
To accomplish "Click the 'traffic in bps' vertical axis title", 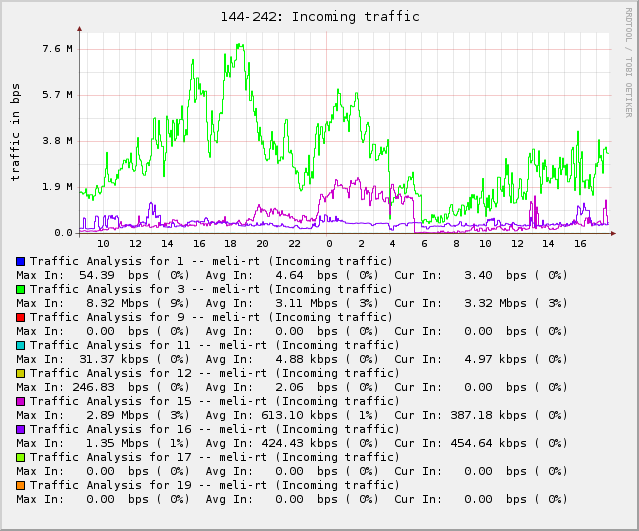I will pos(16,132).
